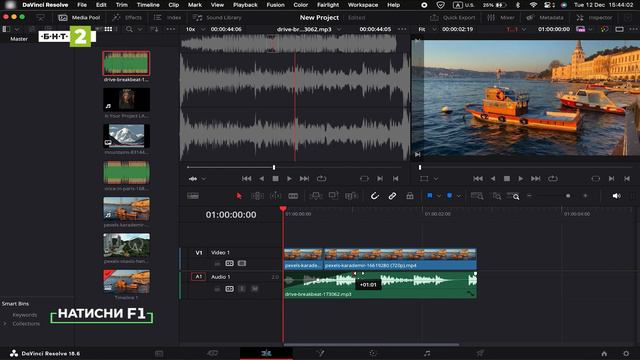640x360 pixels.
Task: Switch to the Edit page tab
Action: click(x=266, y=353)
